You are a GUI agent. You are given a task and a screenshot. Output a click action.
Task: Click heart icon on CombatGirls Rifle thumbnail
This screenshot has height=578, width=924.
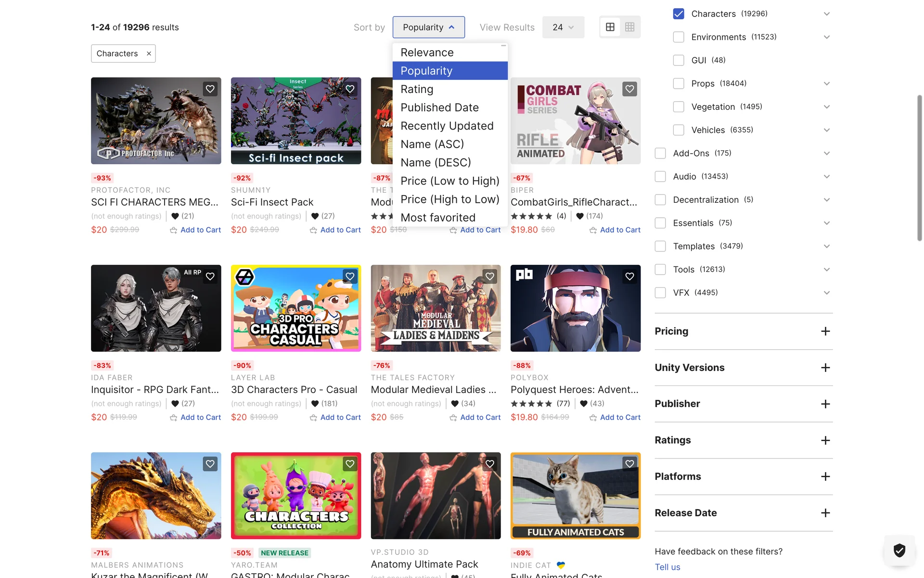point(629,89)
